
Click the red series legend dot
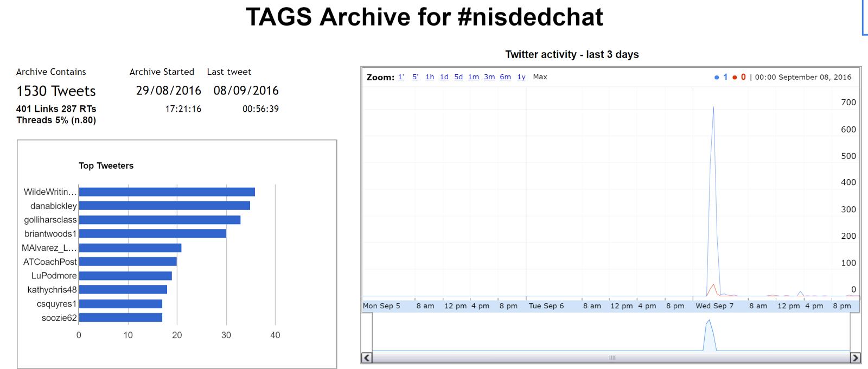[735, 78]
